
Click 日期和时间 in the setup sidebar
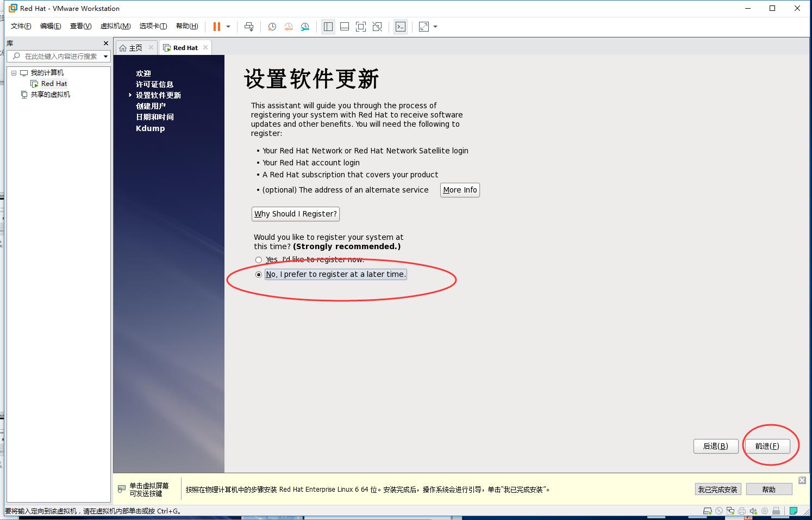pyautogui.click(x=155, y=117)
